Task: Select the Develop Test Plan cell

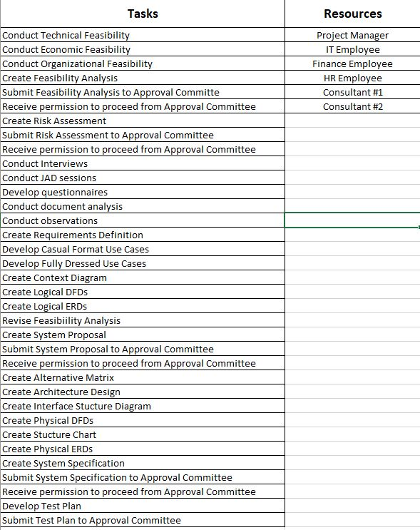Action: click(x=143, y=506)
